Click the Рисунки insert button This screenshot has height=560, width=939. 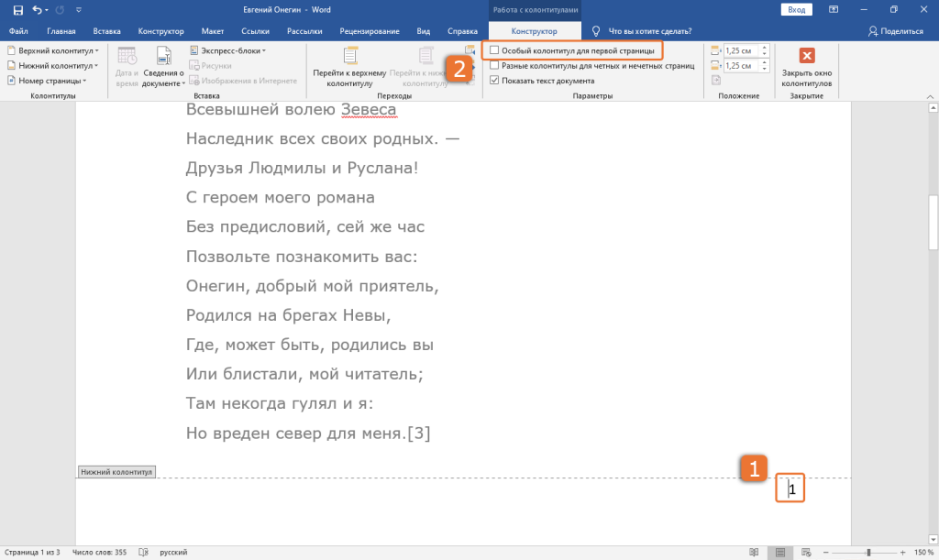pos(210,66)
